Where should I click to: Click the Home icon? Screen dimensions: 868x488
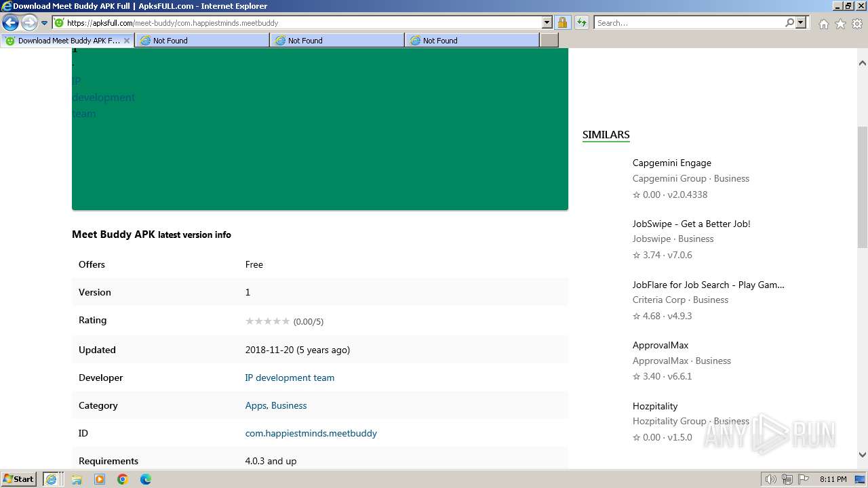pyautogui.click(x=823, y=24)
